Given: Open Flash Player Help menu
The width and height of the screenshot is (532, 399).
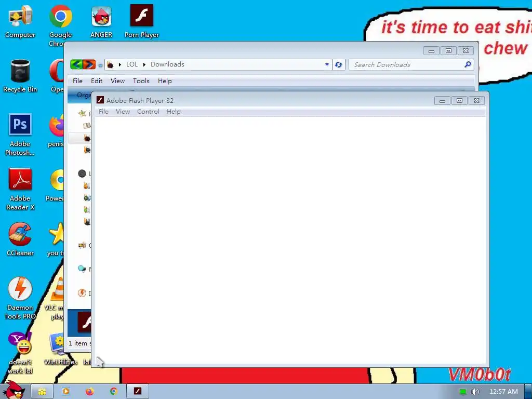Looking at the screenshot, I should tap(174, 112).
